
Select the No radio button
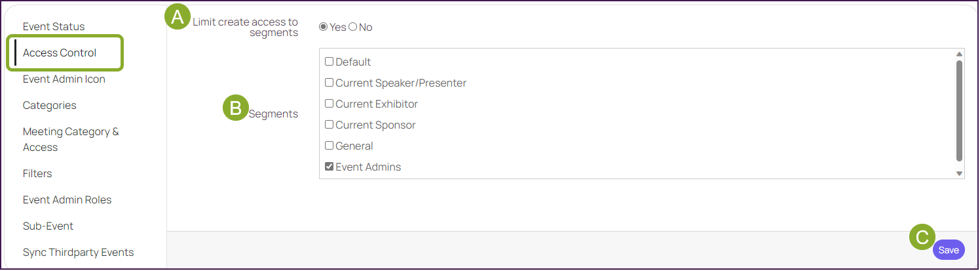[x=353, y=27]
